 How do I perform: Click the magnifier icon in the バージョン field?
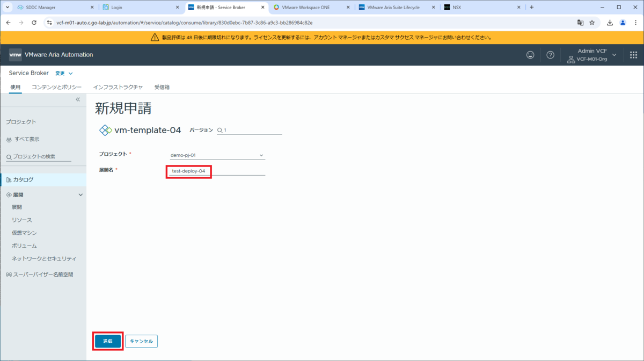pyautogui.click(x=220, y=130)
